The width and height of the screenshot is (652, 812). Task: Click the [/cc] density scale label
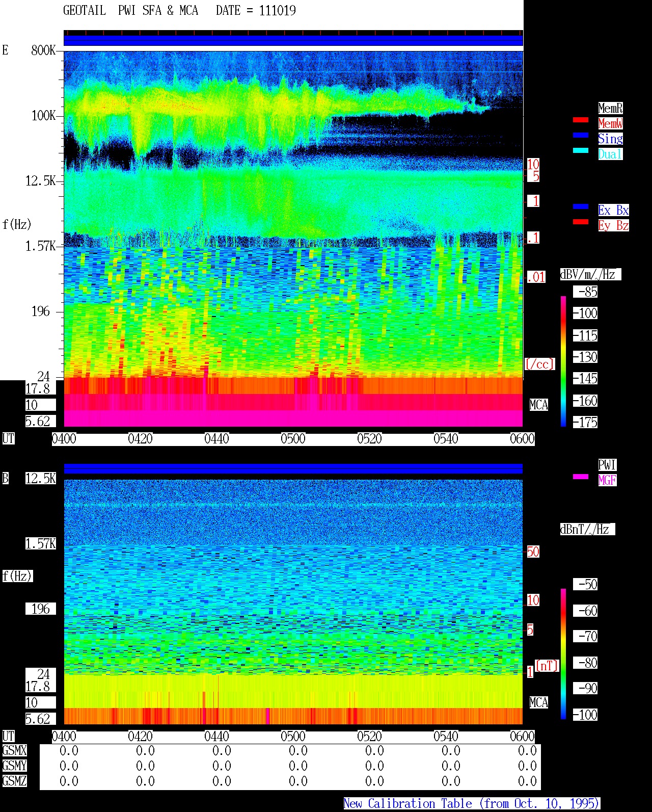point(539,364)
